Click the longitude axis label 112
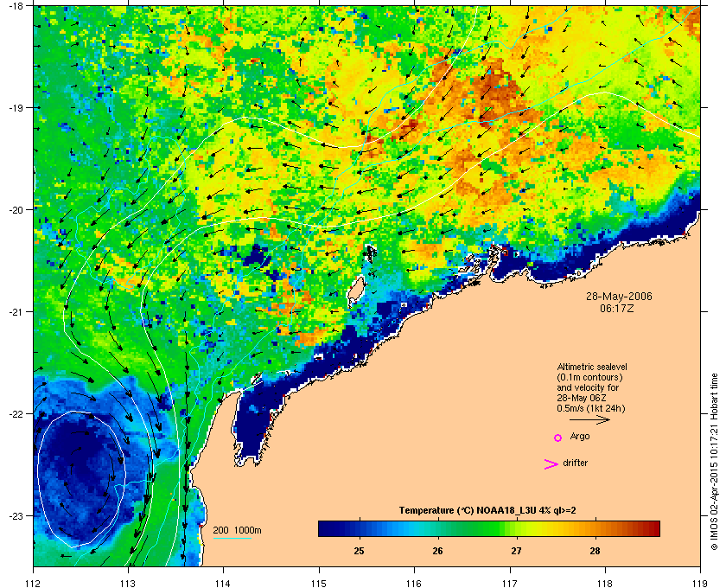 [x=34, y=584]
